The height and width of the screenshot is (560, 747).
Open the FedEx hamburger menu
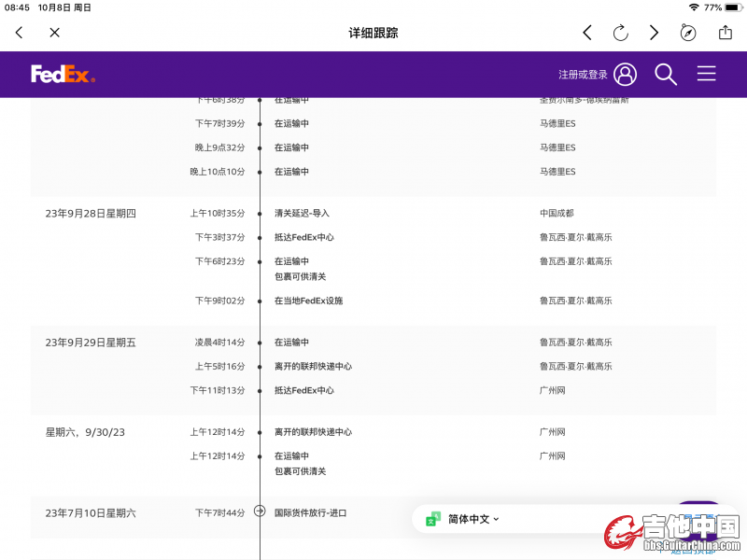(x=707, y=75)
